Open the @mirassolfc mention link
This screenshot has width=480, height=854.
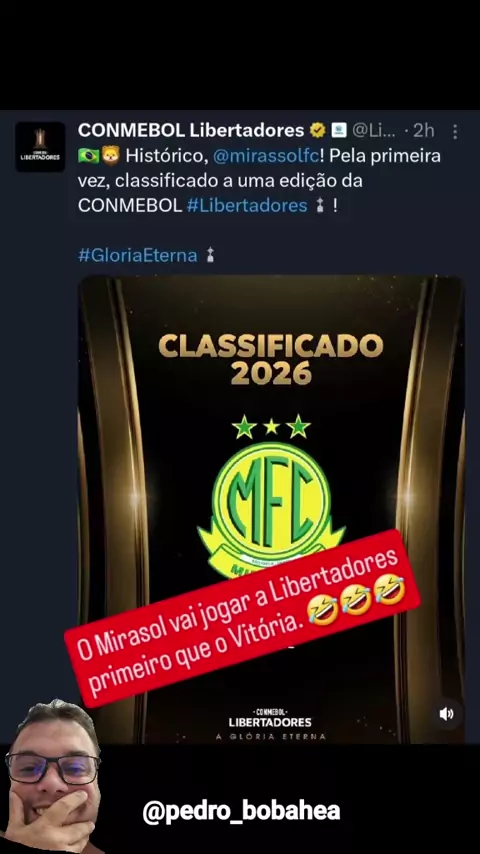click(265, 157)
